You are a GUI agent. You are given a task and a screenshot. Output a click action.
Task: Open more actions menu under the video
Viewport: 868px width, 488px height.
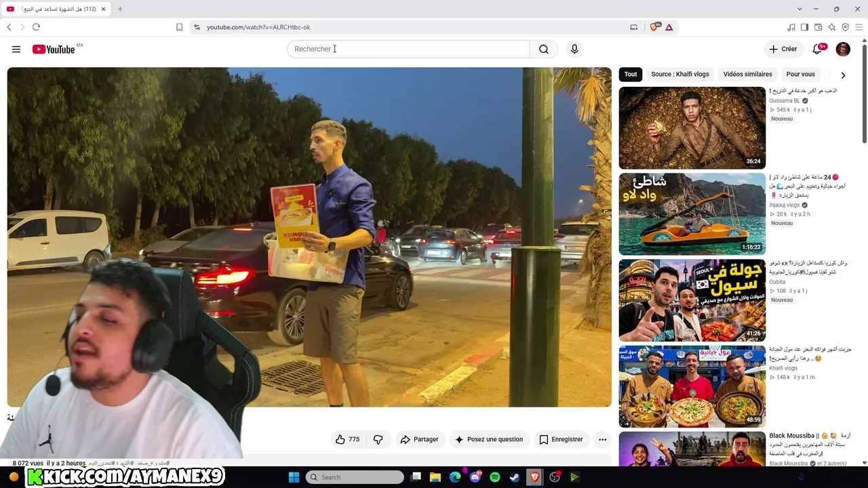[602, 439]
